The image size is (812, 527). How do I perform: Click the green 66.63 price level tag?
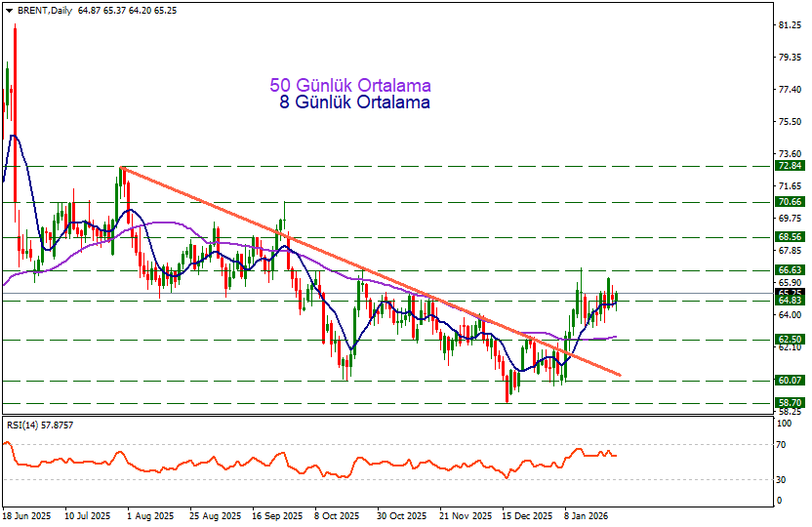click(789, 269)
